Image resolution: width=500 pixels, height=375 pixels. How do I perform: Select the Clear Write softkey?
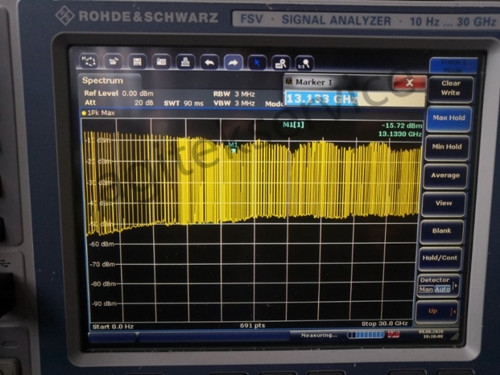point(451,89)
